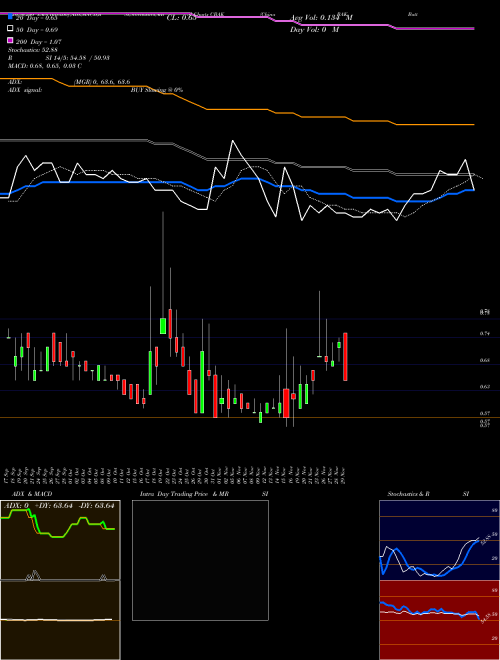The image size is (500, 660).
Task: Open the blue Stochastics chart panel
Action: [x=439, y=540]
